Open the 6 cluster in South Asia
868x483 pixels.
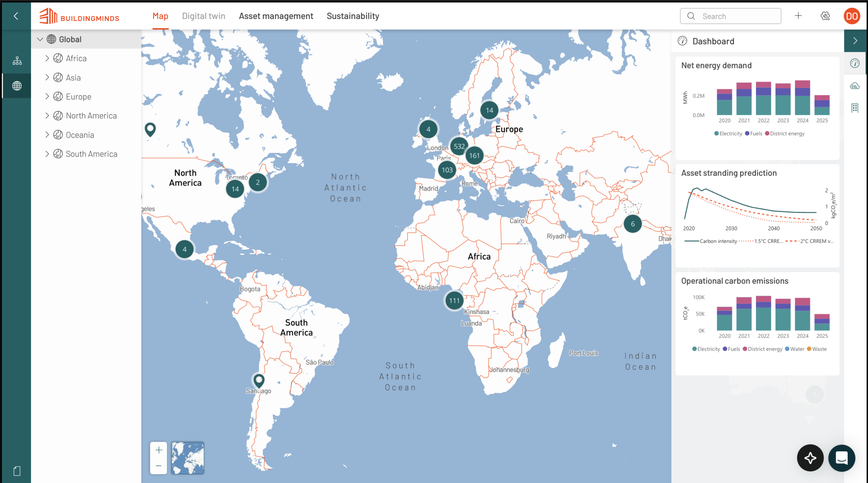[633, 224]
